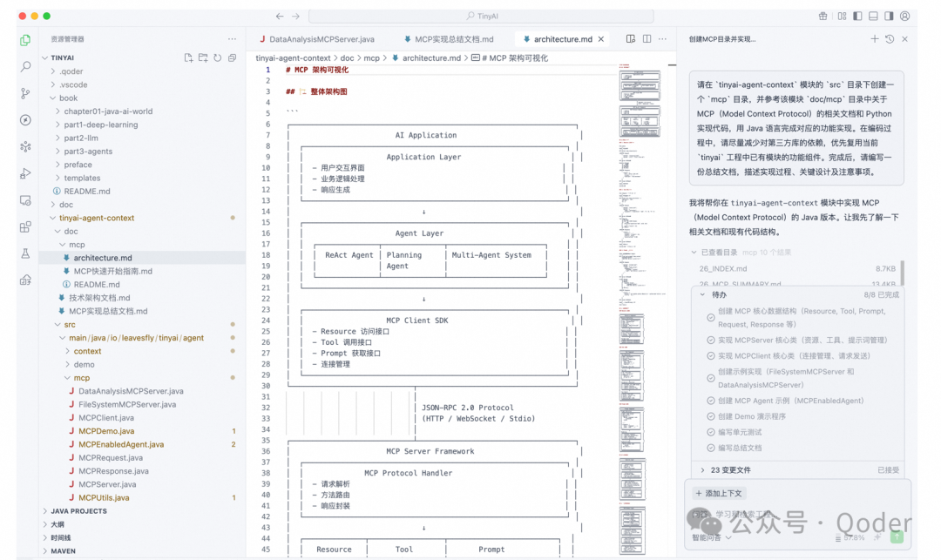Click New File icon in TINYAI header

[188, 57]
